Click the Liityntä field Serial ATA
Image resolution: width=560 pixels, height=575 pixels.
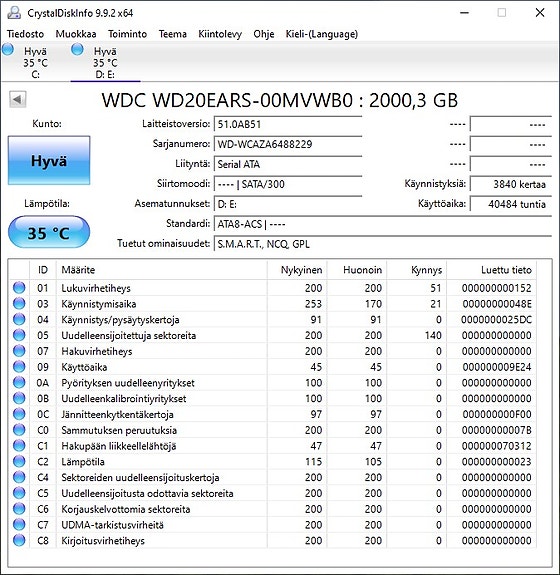288,164
